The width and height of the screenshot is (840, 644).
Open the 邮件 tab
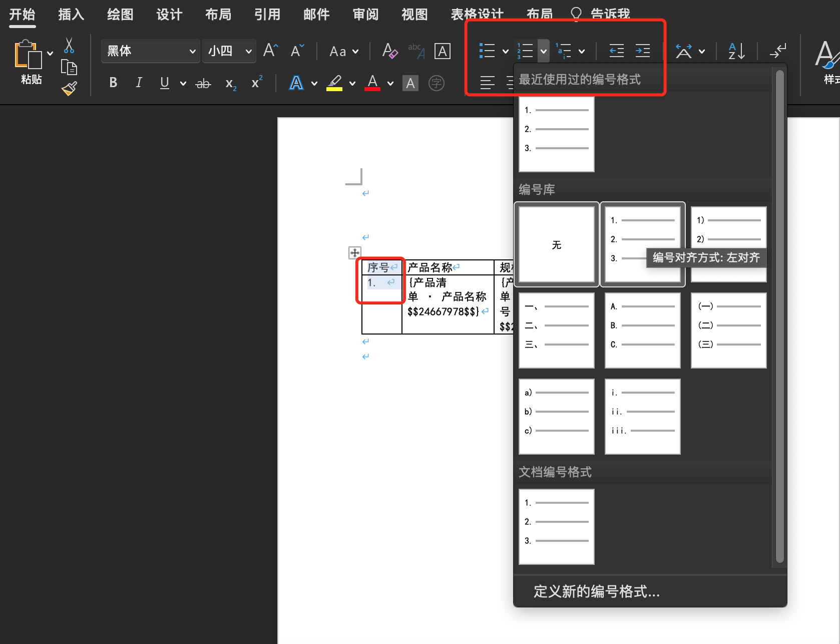pyautogui.click(x=316, y=15)
